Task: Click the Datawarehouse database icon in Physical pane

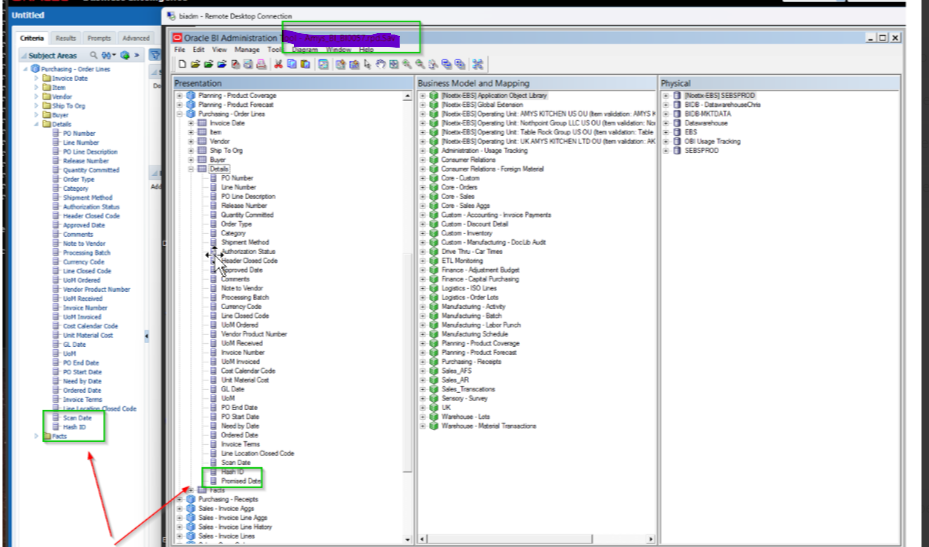Action: tap(677, 123)
